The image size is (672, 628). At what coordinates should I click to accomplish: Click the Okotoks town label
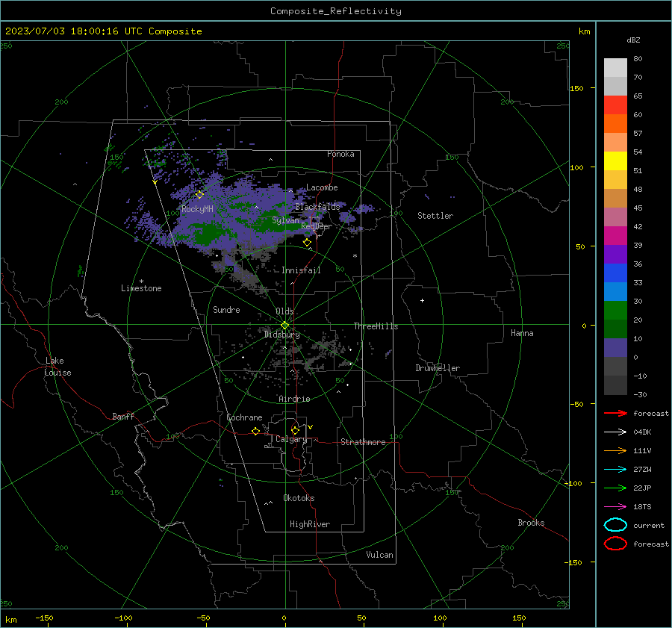click(x=299, y=498)
